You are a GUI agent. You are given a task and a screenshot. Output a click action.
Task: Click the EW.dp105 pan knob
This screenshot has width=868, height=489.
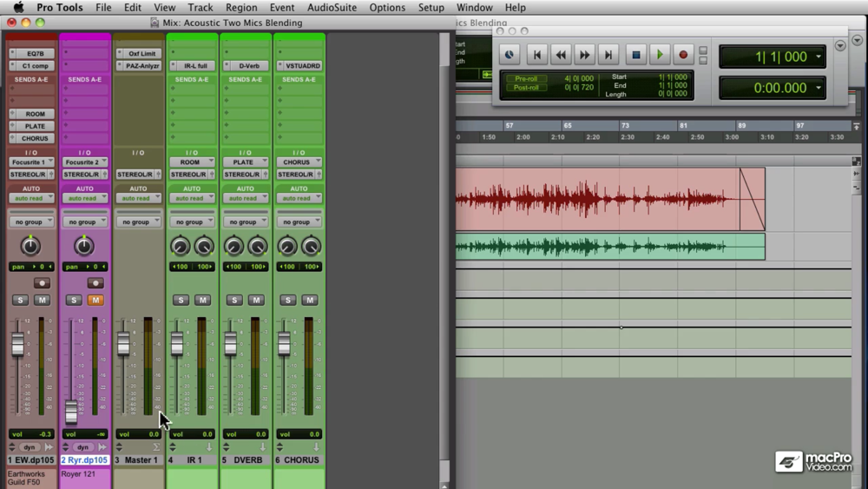point(30,246)
